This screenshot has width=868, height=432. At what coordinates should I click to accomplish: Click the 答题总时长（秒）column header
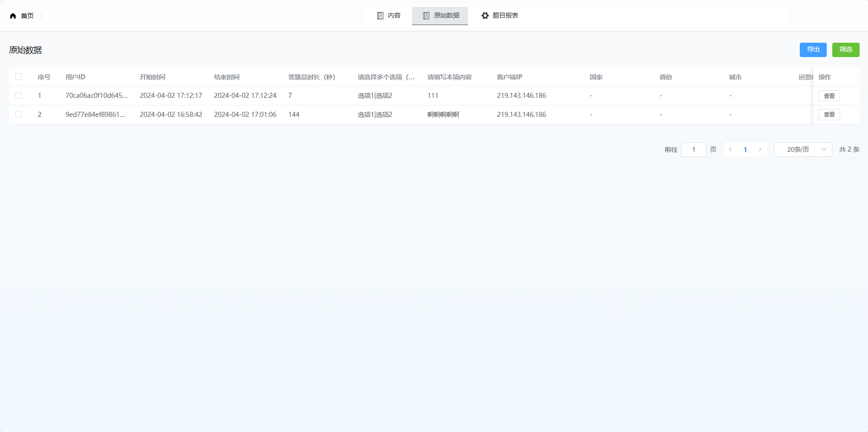tap(311, 77)
